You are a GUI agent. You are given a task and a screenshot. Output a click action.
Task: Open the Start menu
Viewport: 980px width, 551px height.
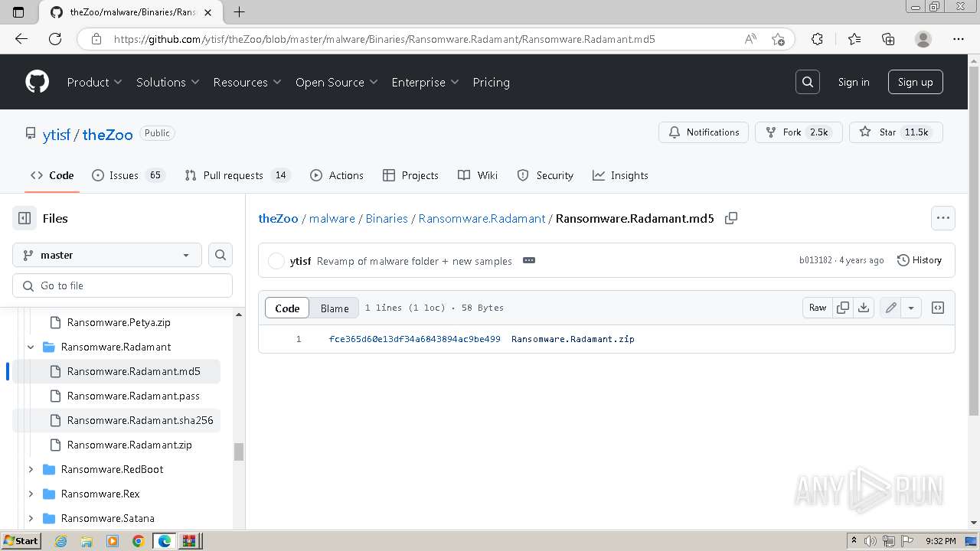[21, 541]
